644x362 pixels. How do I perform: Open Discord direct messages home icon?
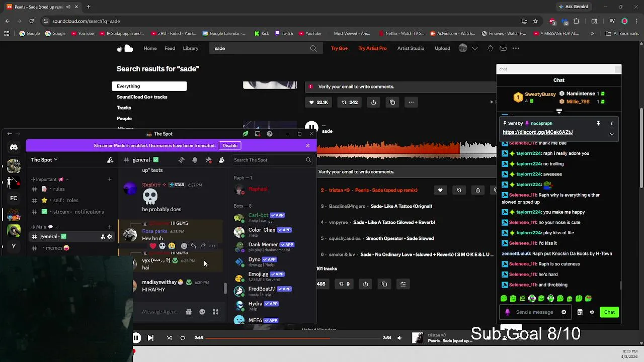14,147
